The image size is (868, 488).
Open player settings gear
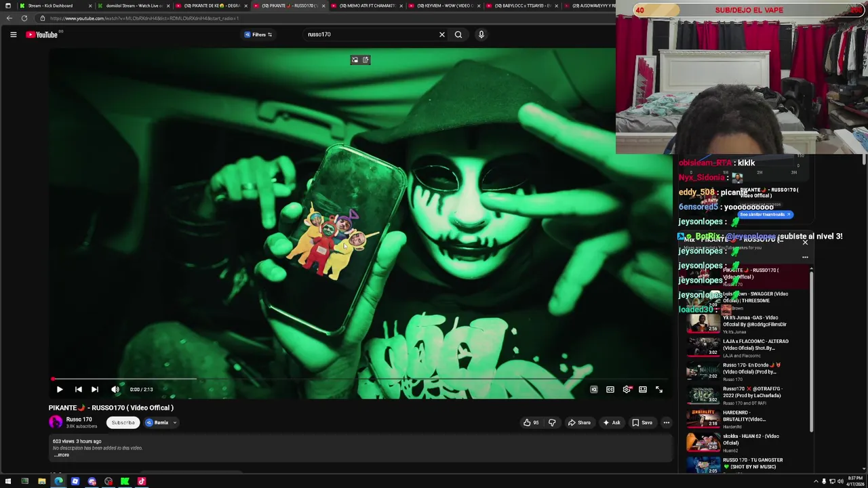pos(627,390)
